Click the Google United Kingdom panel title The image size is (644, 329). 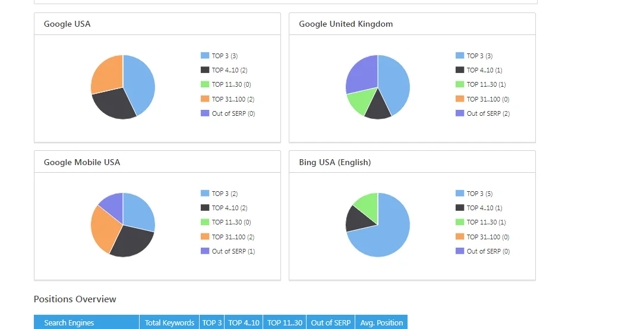[346, 24]
